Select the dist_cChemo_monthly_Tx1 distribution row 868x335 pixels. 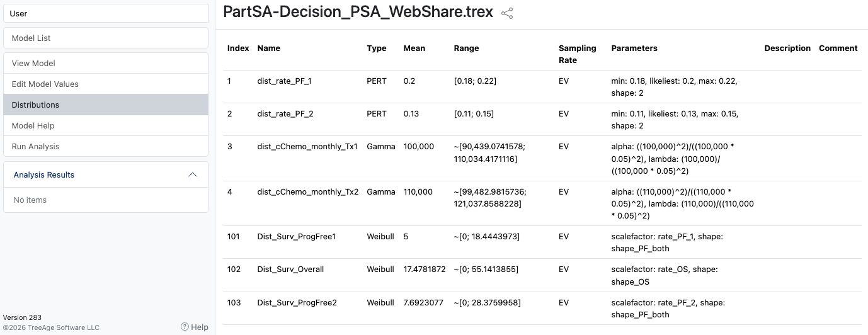[x=542, y=159]
